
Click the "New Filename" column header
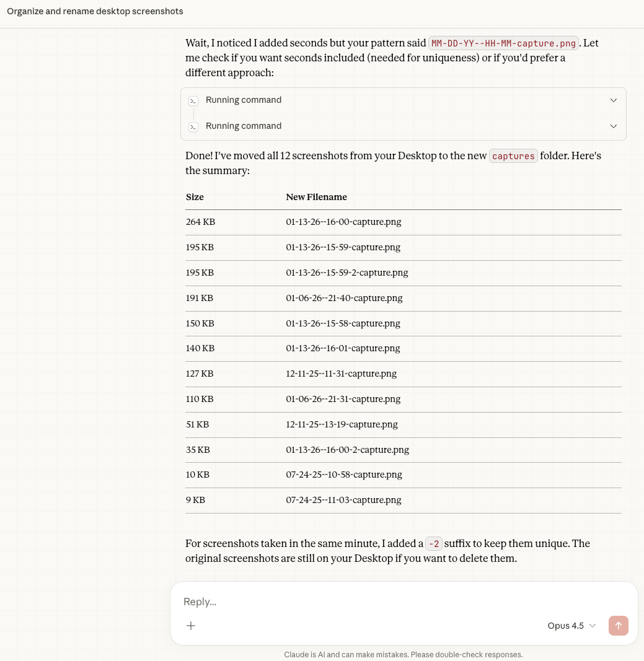pyautogui.click(x=316, y=197)
